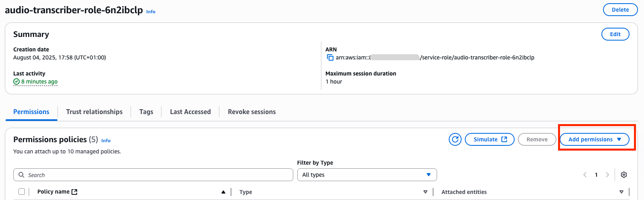
Task: Open the Filter by Type dropdown
Action: [x=367, y=175]
